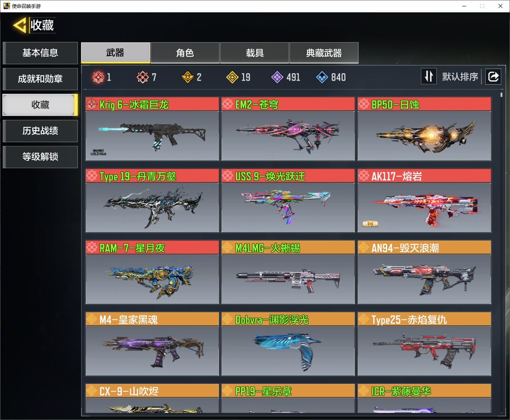
Task: Filter by blue rarity icon showing 840
Action: pyautogui.click(x=322, y=77)
